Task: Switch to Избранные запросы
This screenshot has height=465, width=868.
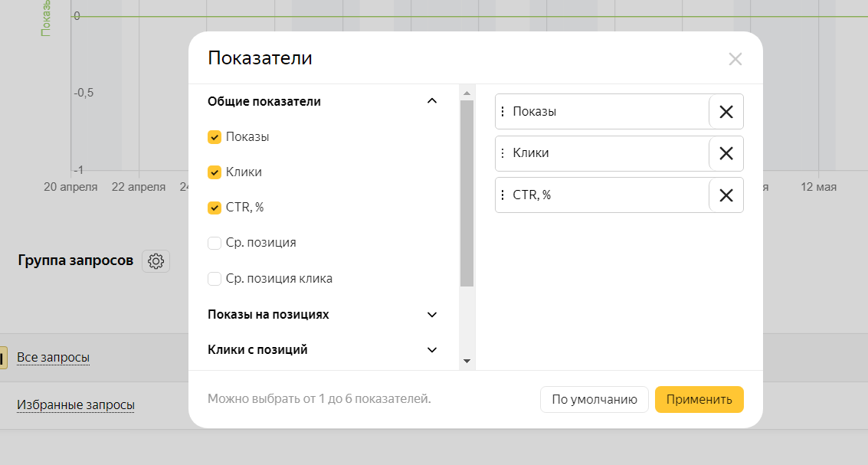Action: click(x=74, y=404)
